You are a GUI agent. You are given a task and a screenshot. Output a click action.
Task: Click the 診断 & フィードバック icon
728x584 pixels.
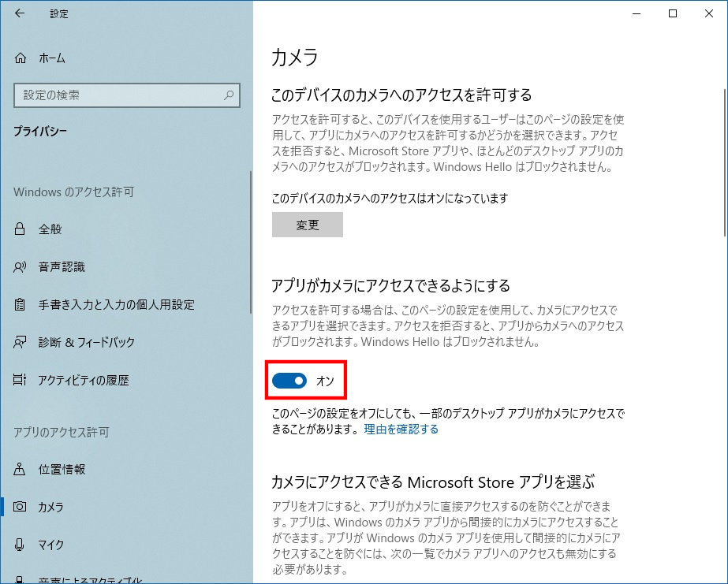[x=21, y=343]
